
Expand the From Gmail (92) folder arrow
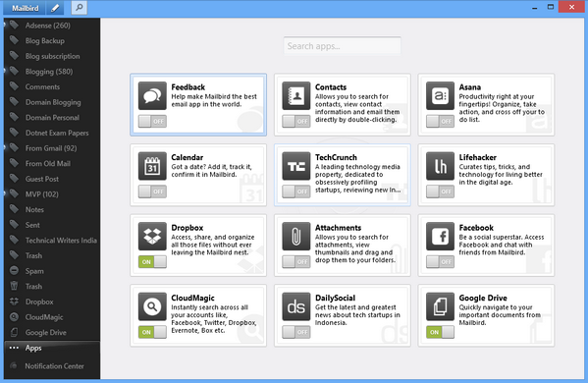click(5, 147)
